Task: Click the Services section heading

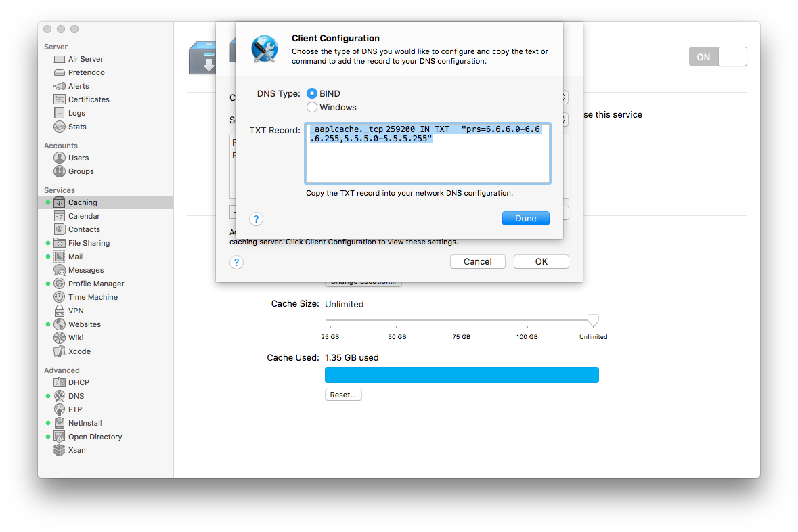Action: coord(59,190)
